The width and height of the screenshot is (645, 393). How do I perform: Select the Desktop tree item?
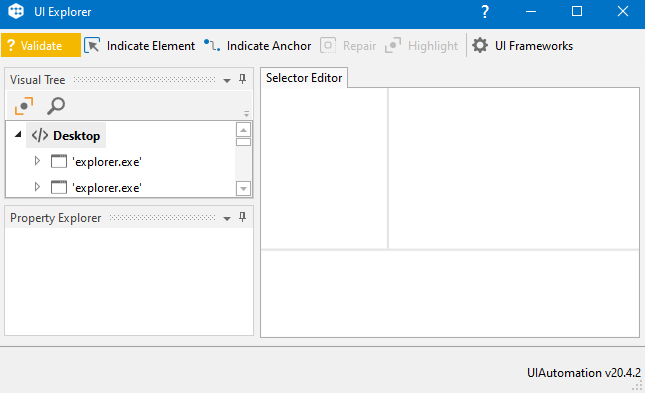66,135
